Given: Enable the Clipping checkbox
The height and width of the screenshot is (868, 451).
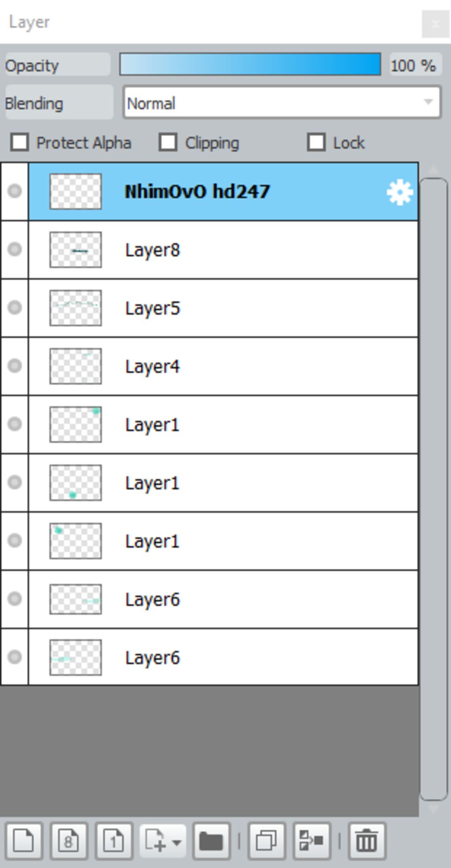Looking at the screenshot, I should [x=168, y=142].
